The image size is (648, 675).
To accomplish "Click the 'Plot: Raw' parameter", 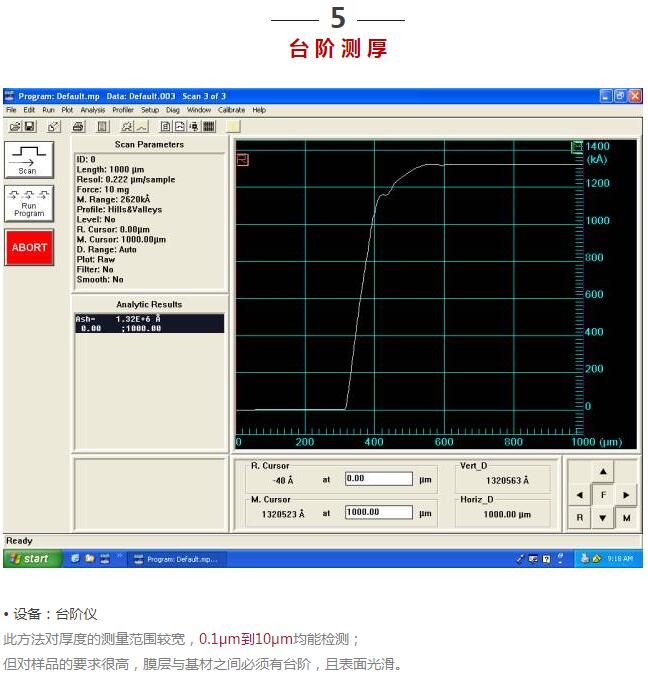I will (96, 260).
